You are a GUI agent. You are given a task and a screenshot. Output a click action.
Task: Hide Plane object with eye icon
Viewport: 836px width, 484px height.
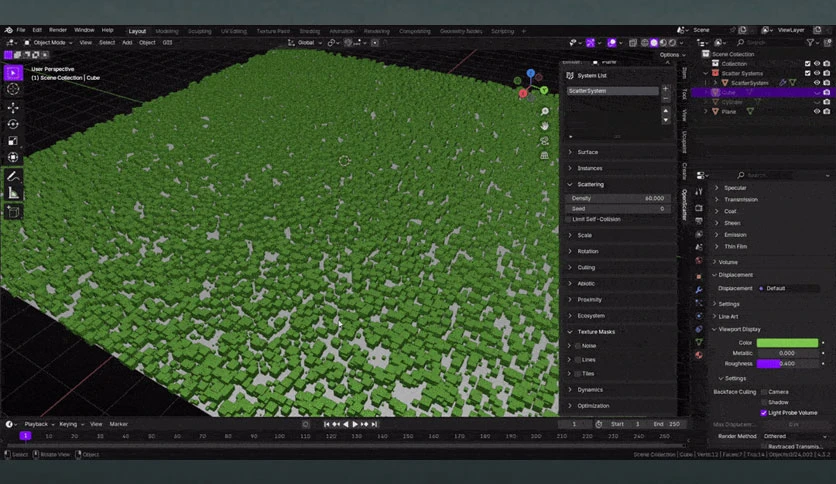tap(817, 111)
